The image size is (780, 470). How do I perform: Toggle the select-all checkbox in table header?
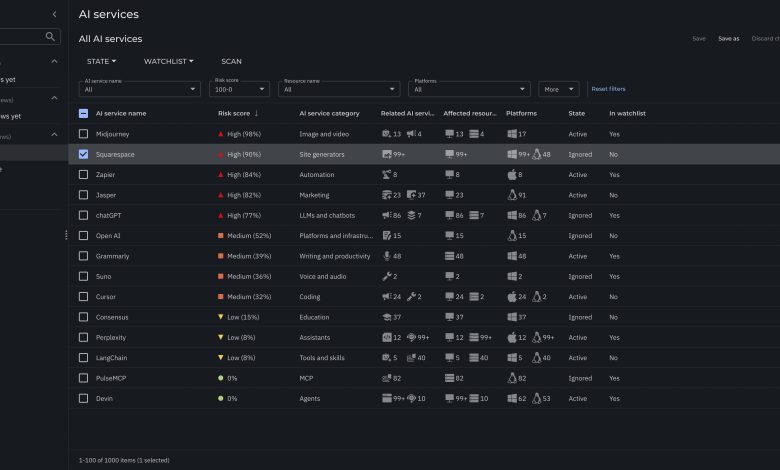tap(83, 113)
